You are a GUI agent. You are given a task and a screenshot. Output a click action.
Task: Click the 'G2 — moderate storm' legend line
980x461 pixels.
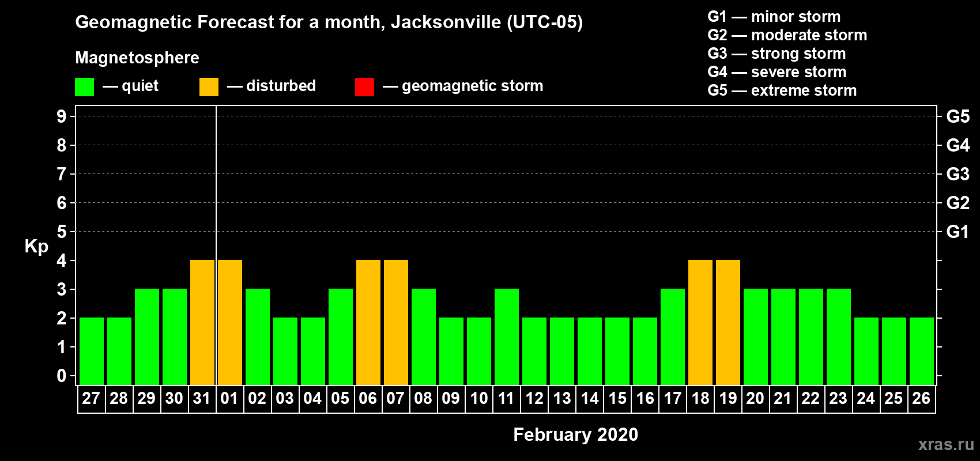787,35
